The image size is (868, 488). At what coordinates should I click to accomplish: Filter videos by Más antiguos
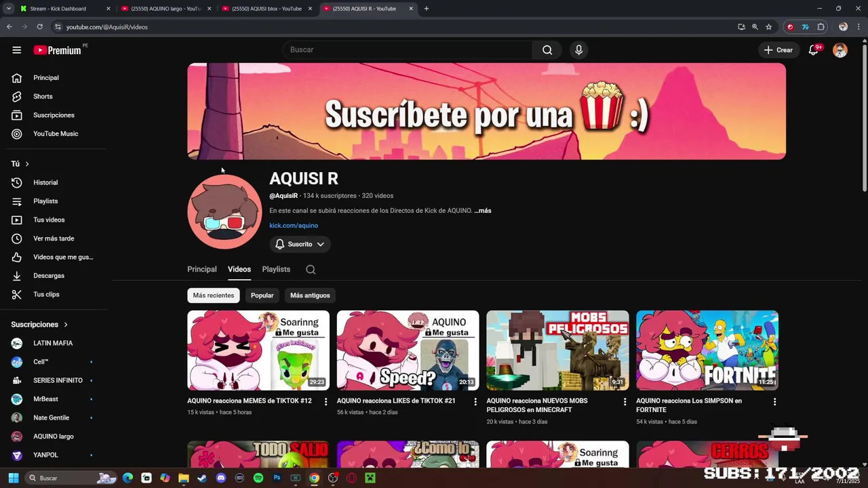[310, 296]
